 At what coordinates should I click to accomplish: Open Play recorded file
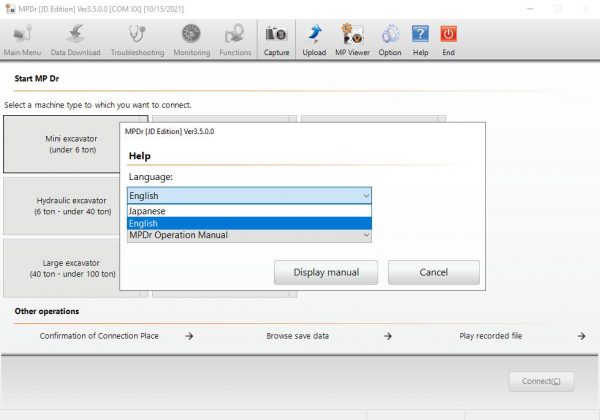(x=491, y=336)
